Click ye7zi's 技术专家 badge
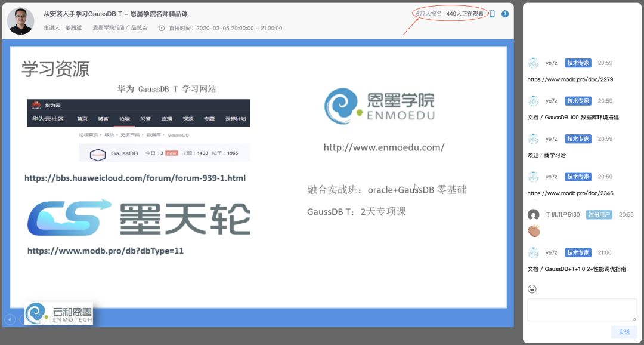 point(577,63)
